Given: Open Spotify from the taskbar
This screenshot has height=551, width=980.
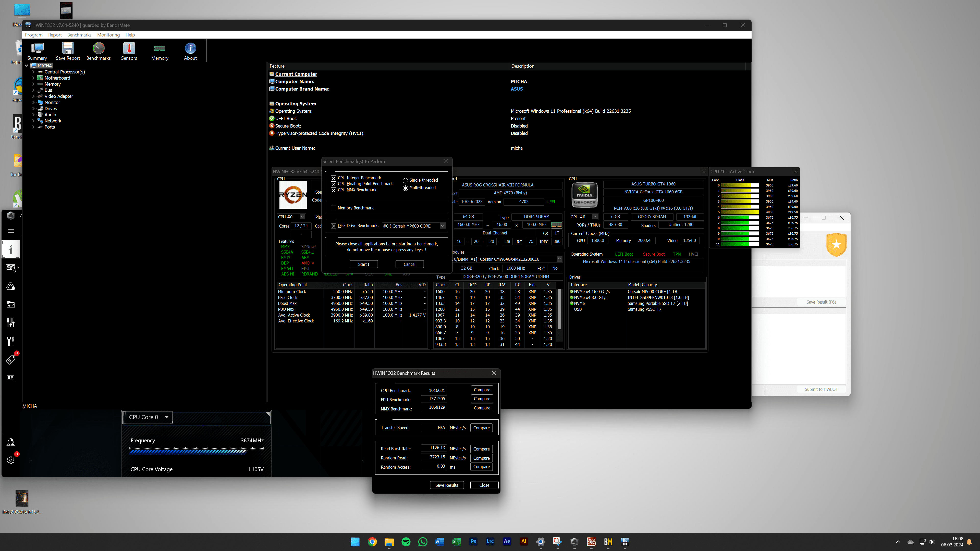Looking at the screenshot, I should point(406,542).
